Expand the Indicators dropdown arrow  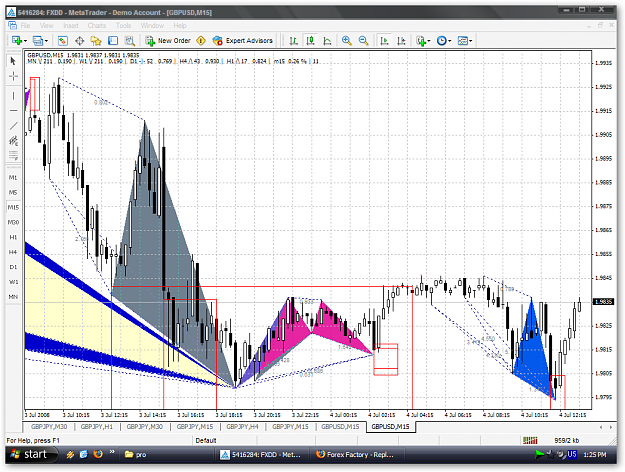[429, 41]
